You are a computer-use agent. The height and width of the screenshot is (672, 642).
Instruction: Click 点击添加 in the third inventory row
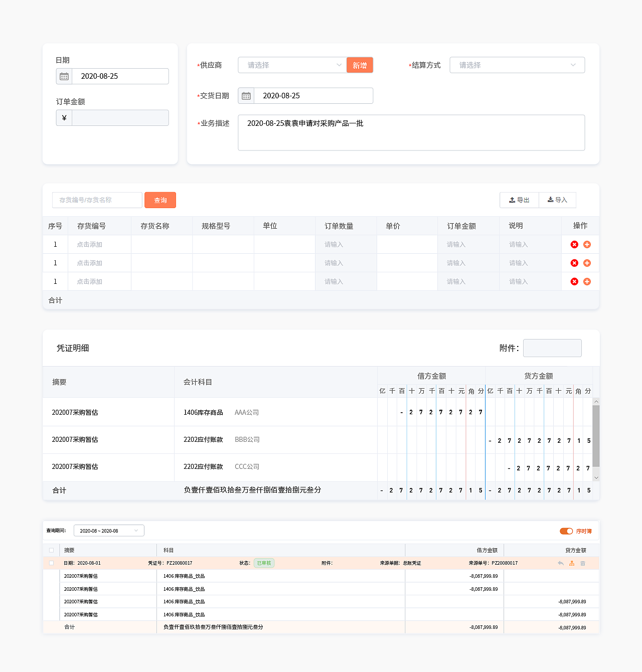[90, 282]
